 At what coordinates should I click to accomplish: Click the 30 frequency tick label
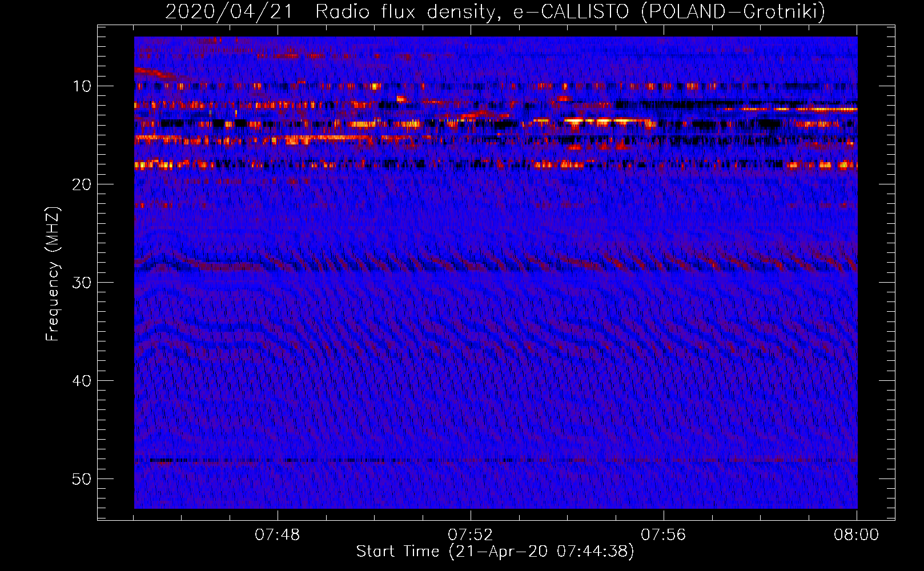point(82,283)
